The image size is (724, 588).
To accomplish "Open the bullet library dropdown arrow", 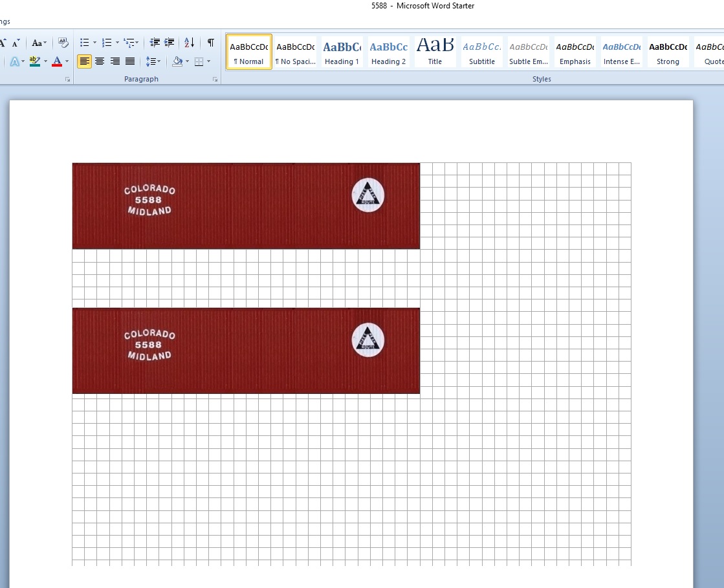I will [94, 43].
